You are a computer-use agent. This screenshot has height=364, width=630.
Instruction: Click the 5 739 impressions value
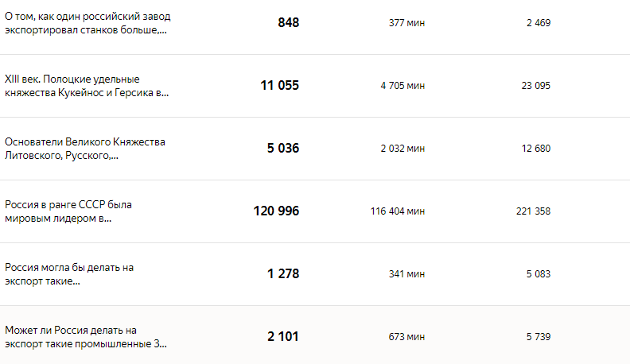539,337
